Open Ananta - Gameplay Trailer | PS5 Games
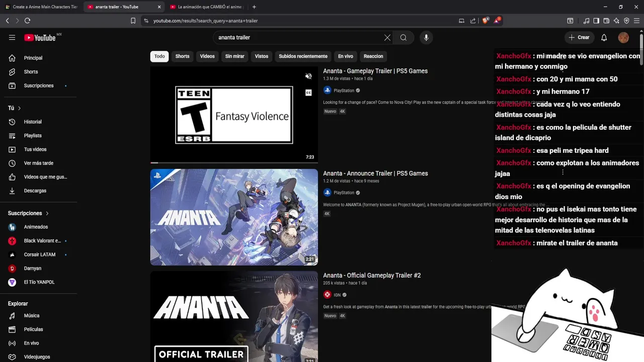The height and width of the screenshot is (362, 644). pos(375,71)
